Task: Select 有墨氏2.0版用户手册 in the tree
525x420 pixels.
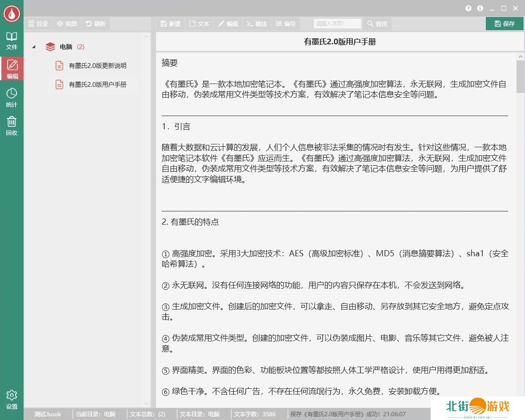Action: click(x=97, y=84)
